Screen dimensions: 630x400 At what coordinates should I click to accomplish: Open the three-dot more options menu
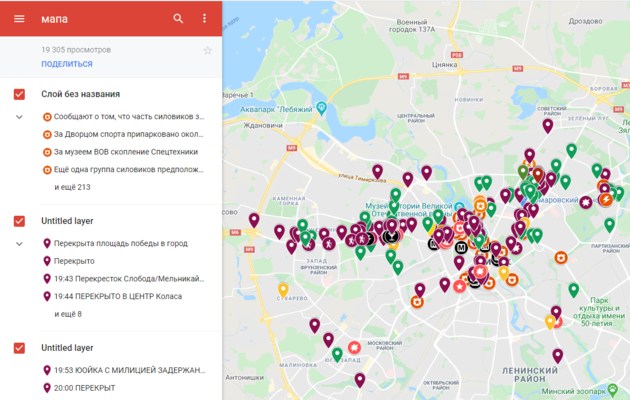coord(204,19)
